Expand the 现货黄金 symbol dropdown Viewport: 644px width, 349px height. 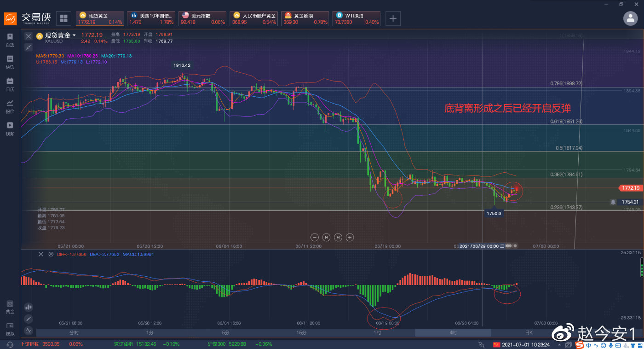75,35
